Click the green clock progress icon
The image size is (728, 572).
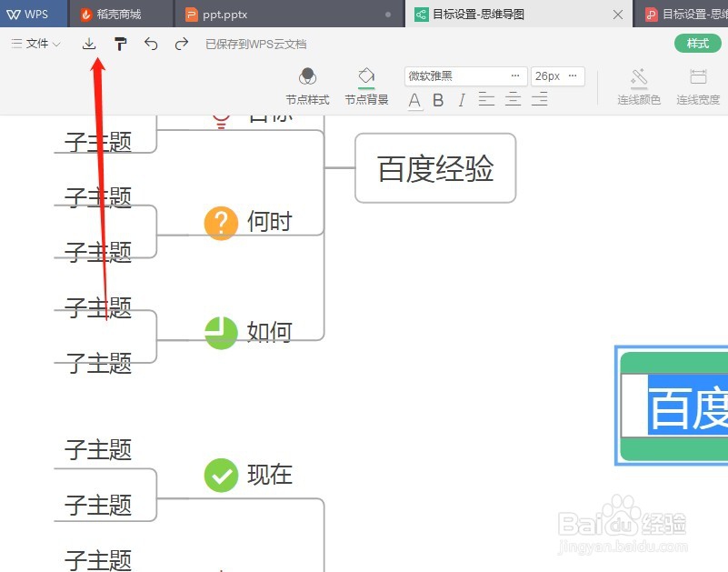pos(221,333)
